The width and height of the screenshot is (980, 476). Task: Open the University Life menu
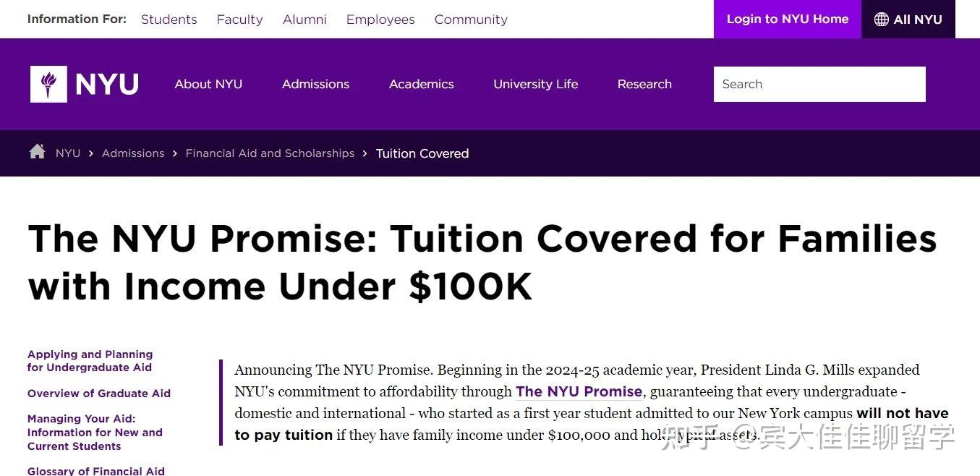[x=535, y=84]
